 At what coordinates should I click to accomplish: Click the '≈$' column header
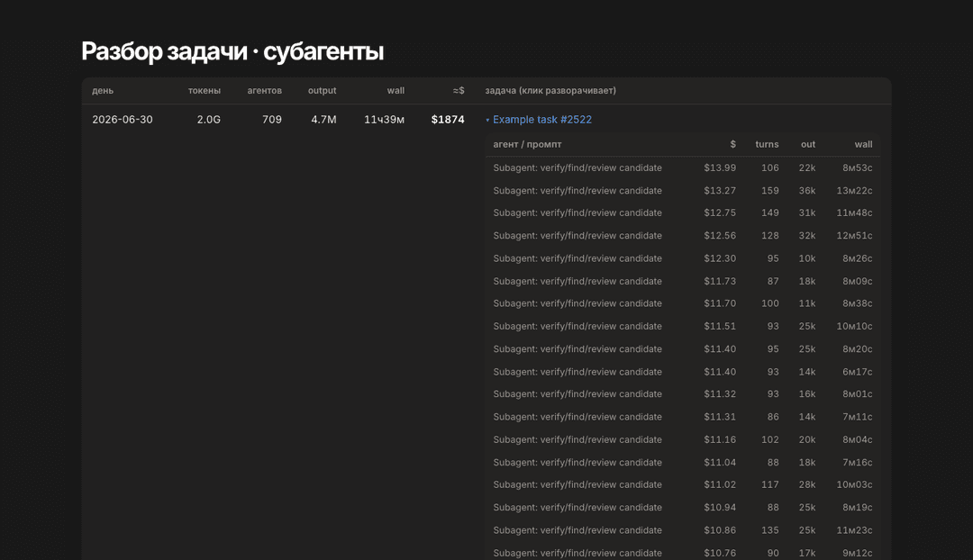click(x=459, y=91)
